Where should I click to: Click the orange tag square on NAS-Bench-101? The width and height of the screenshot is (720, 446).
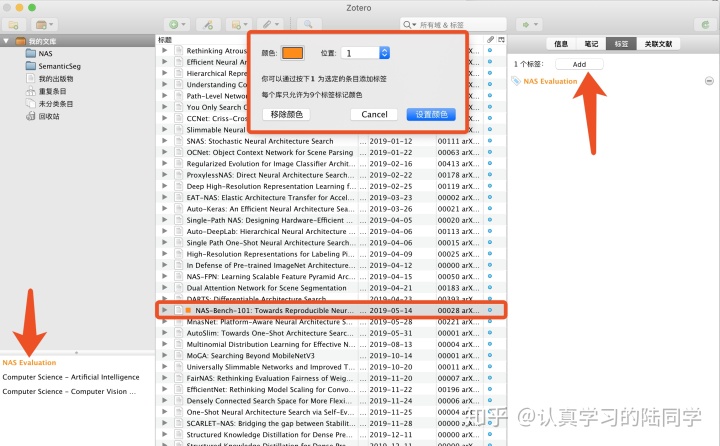[x=188, y=311]
